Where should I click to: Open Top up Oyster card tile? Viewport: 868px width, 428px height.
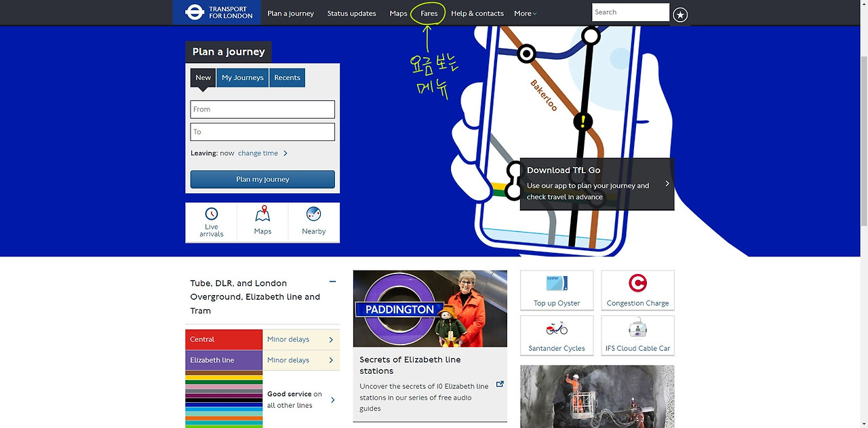pos(557,290)
